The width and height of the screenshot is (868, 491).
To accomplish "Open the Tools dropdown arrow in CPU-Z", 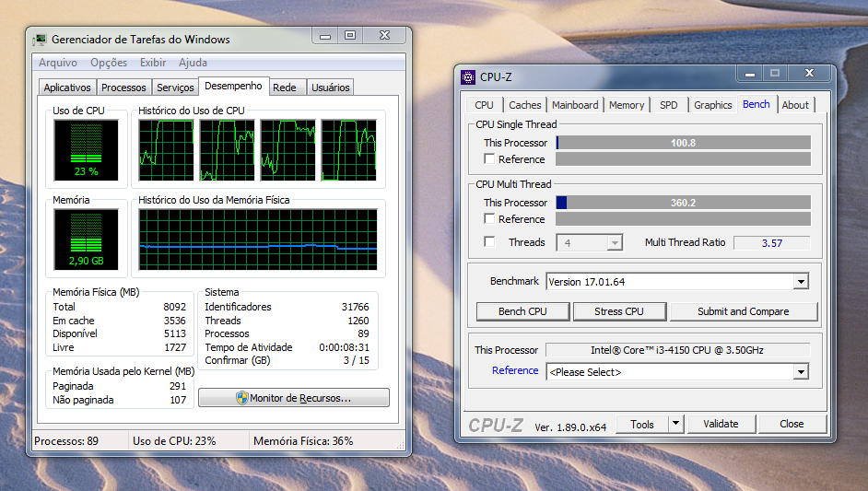I will 676,424.
